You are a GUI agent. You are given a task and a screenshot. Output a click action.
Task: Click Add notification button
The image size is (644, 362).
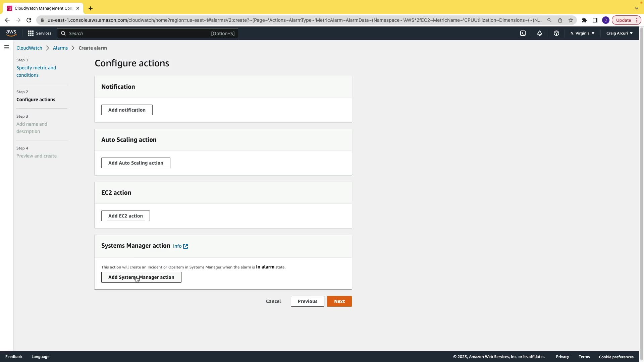[127, 110]
